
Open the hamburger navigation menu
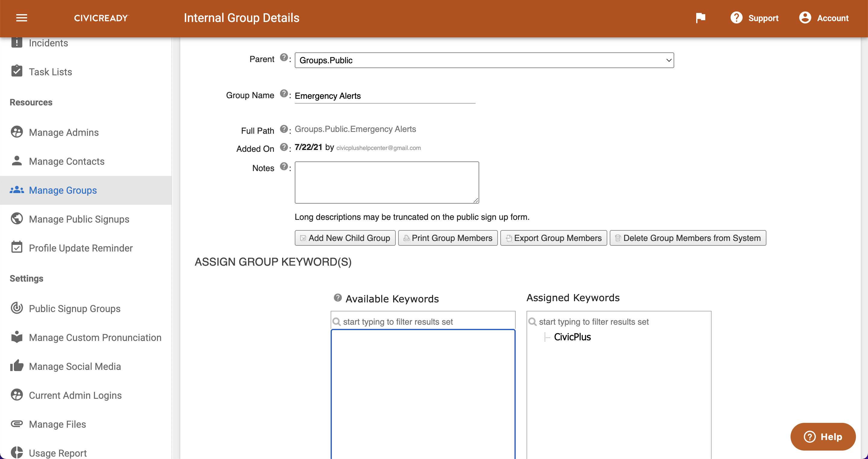pos(22,18)
